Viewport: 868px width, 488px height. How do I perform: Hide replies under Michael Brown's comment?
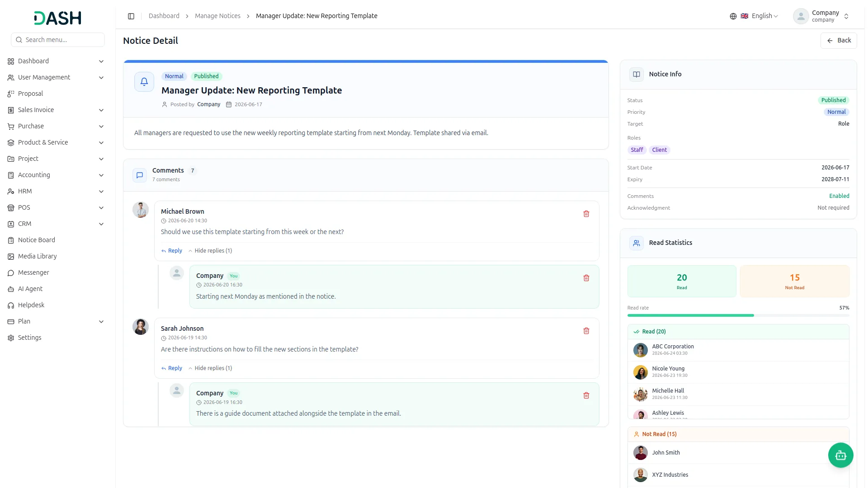pyautogui.click(x=210, y=251)
